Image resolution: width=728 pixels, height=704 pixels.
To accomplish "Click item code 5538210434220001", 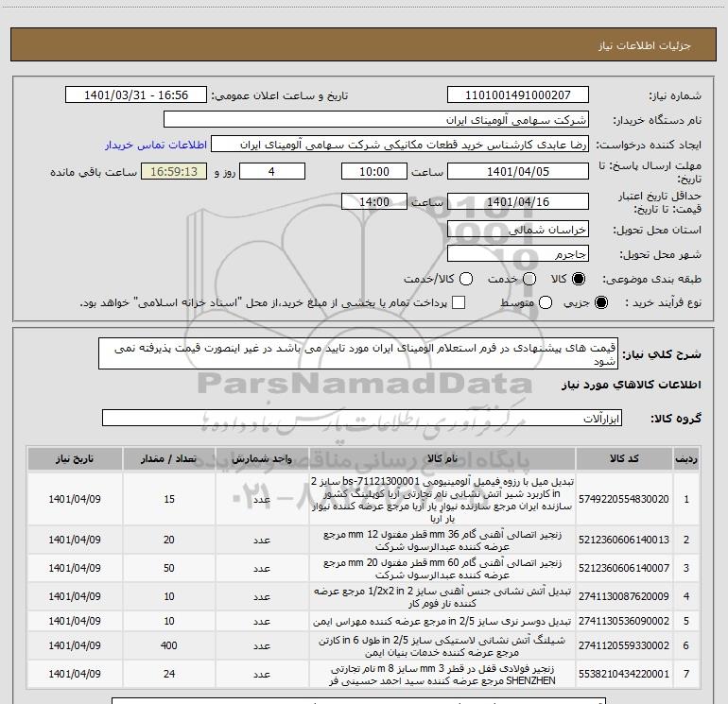I will pyautogui.click(x=624, y=674).
